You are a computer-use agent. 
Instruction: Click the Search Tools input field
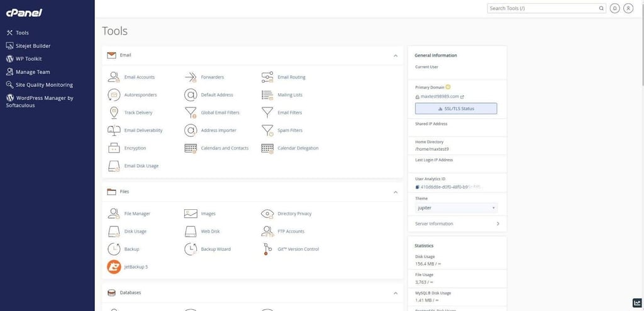(x=542, y=8)
